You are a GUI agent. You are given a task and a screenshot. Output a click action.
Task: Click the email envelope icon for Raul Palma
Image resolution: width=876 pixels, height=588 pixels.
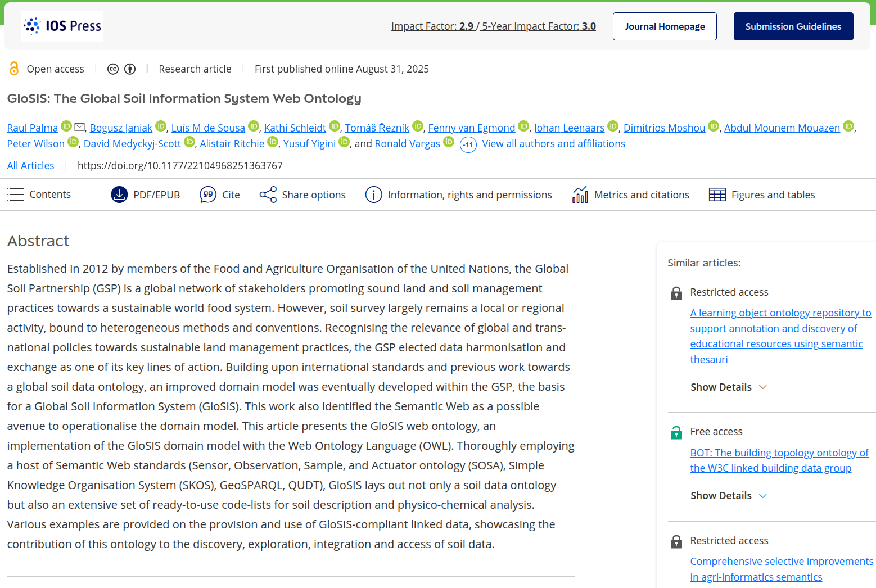80,127
